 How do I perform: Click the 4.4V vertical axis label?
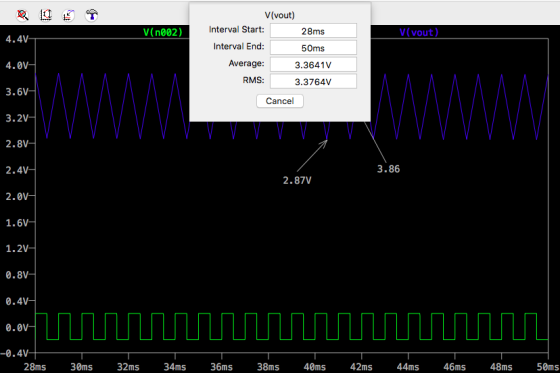pos(16,39)
